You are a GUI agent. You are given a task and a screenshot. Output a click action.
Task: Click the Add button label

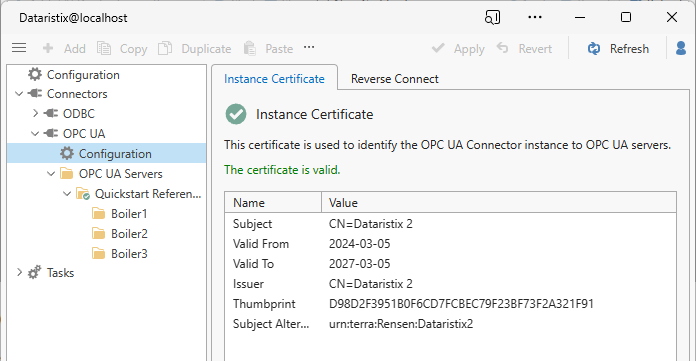click(75, 48)
